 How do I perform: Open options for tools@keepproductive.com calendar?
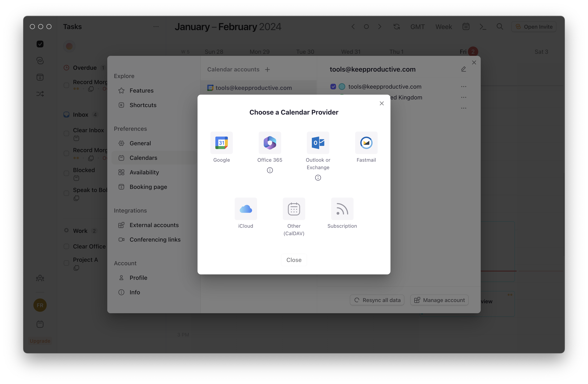[464, 87]
